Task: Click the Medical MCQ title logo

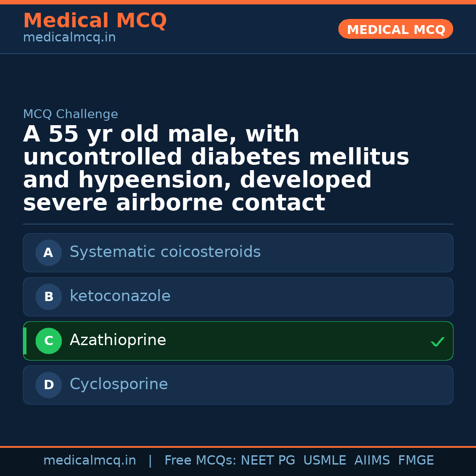Action: [95, 21]
